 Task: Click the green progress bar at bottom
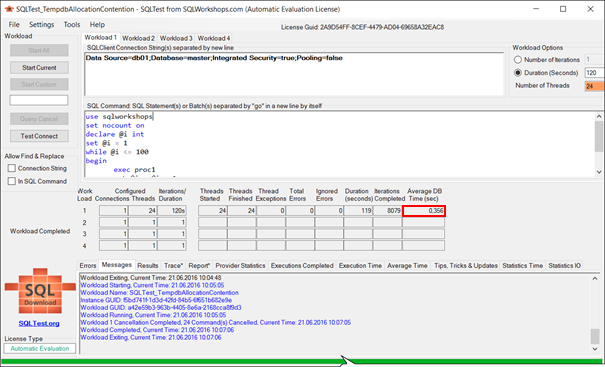pyautogui.click(x=302, y=362)
